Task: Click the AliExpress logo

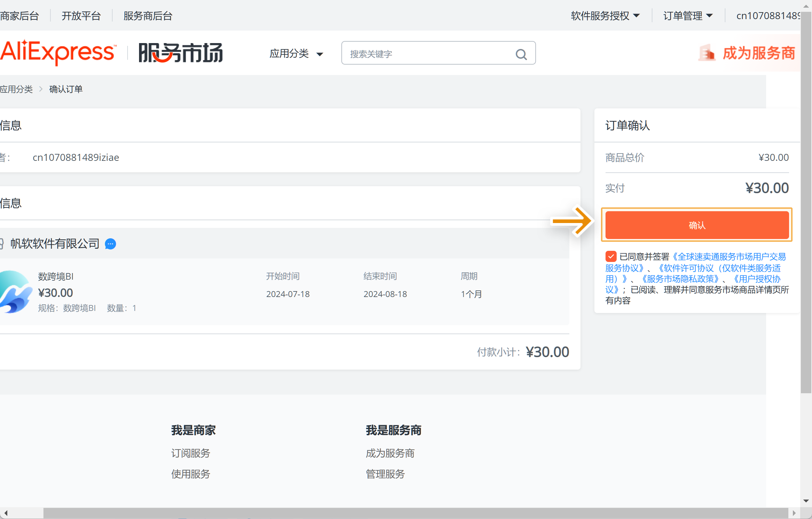Action: coord(58,52)
